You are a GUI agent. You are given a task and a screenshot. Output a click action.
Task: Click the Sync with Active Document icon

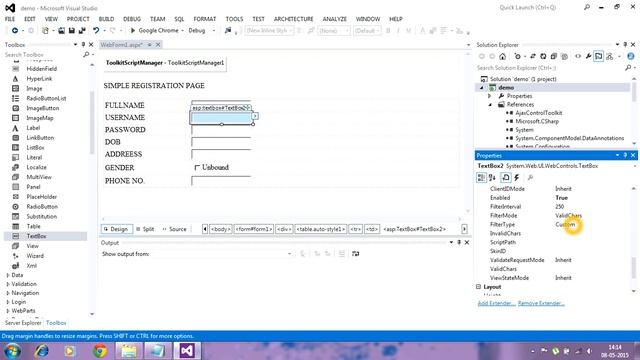(x=533, y=56)
